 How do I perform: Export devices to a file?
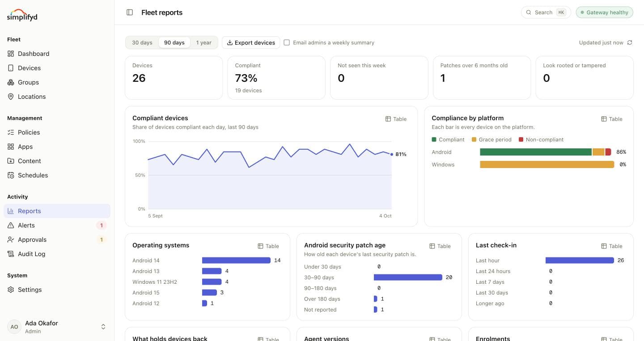[251, 42]
